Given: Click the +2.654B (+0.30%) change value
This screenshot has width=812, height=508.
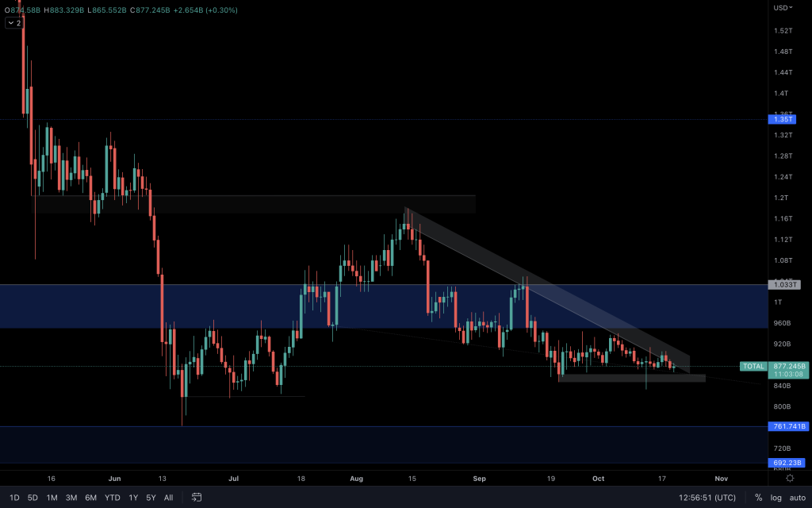Looking at the screenshot, I should pos(205,10).
